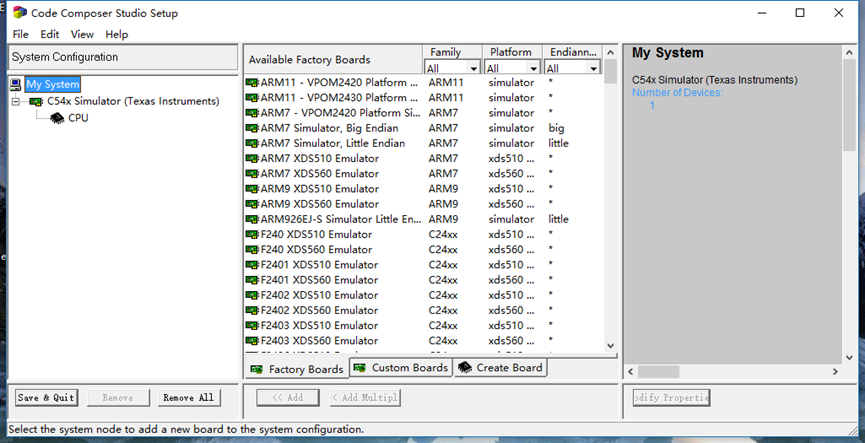Click the My System computer icon
Viewport: 865px width, 443px height.
click(16, 84)
